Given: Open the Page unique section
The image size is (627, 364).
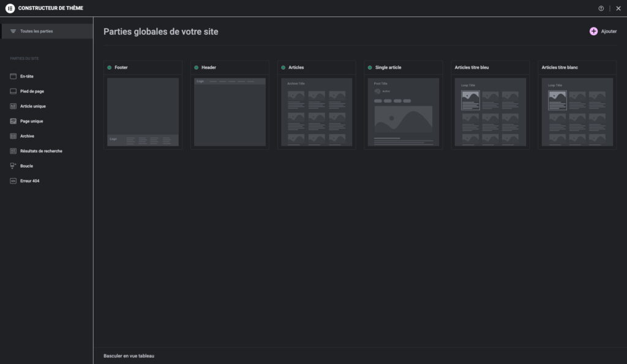Looking at the screenshot, I should (x=31, y=121).
